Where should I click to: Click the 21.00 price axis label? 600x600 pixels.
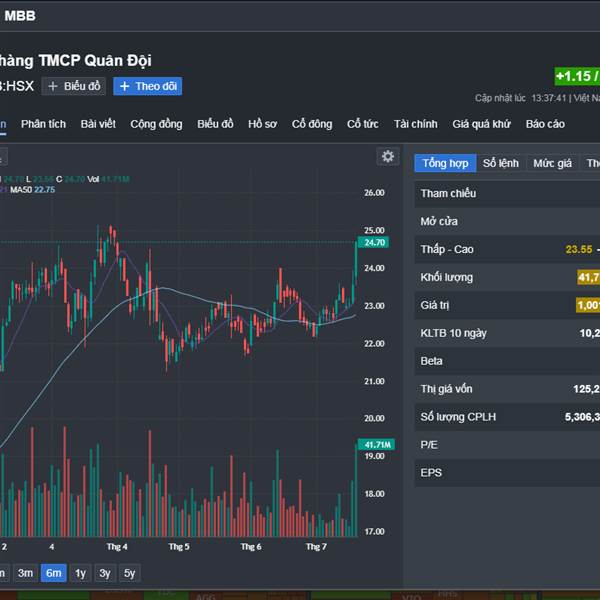click(374, 381)
